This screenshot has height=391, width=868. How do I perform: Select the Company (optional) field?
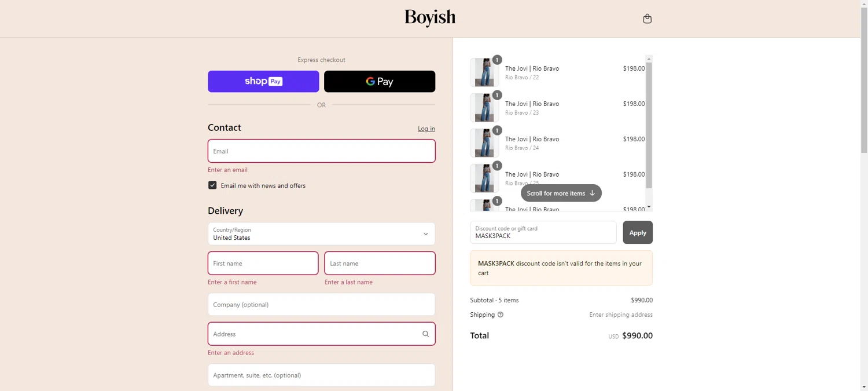pos(321,304)
